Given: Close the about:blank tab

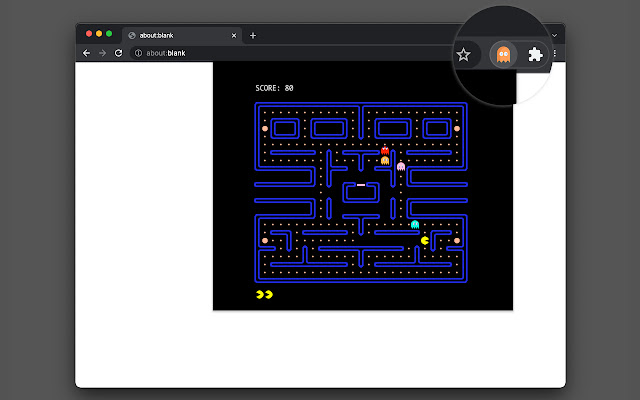Looking at the screenshot, I should click(234, 36).
